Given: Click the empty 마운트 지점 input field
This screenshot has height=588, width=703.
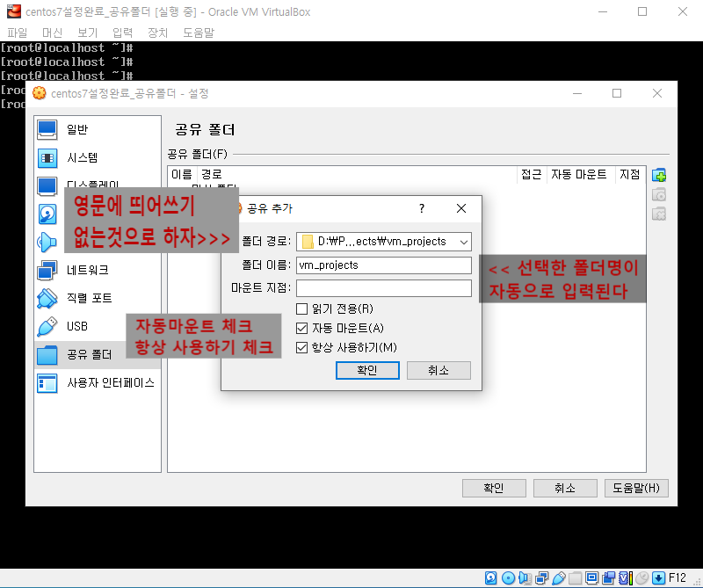Looking at the screenshot, I should click(x=384, y=288).
